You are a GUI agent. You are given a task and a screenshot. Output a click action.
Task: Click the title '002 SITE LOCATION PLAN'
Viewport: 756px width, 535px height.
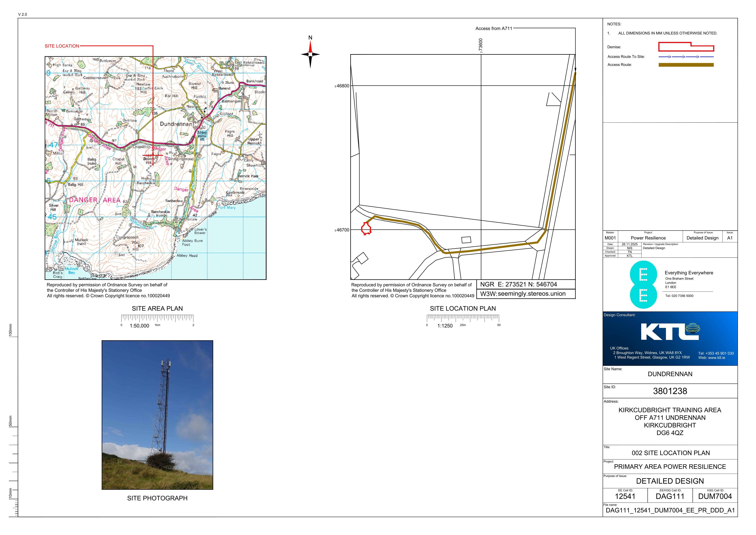coord(671,453)
